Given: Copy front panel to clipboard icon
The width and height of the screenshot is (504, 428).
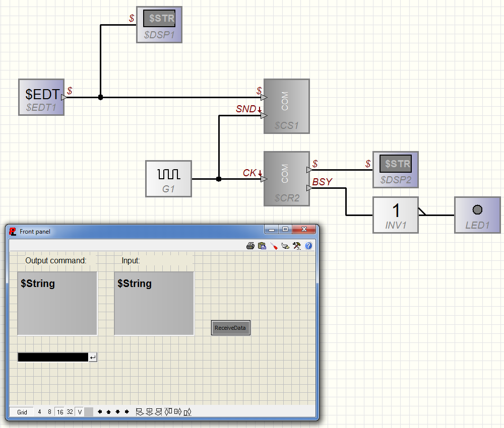Looking at the screenshot, I should 262,246.
